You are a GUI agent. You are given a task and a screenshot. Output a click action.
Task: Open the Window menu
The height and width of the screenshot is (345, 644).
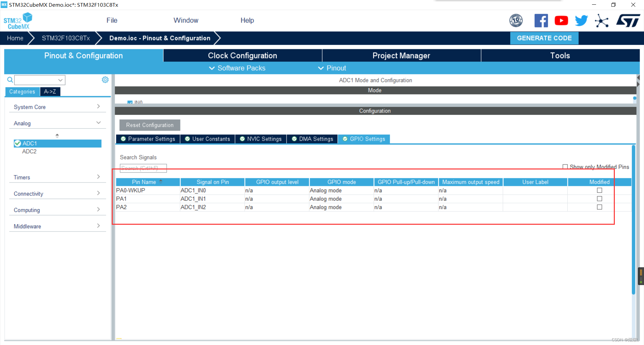pyautogui.click(x=186, y=20)
